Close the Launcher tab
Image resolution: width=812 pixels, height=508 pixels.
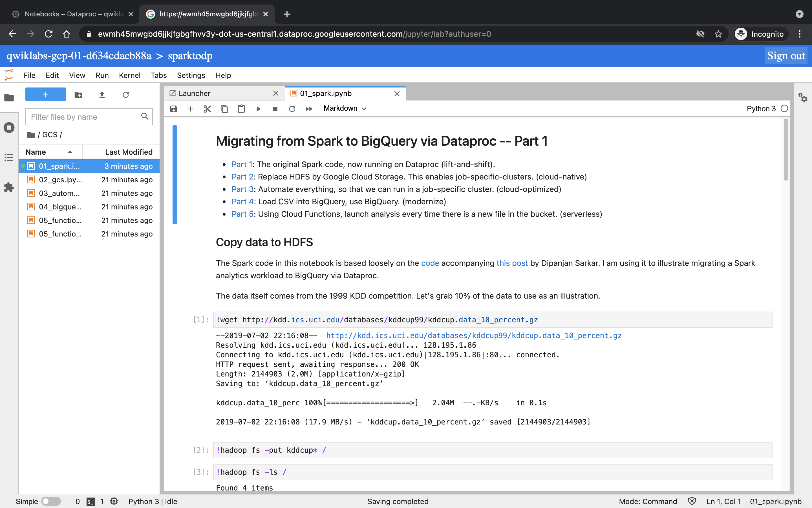tap(276, 93)
